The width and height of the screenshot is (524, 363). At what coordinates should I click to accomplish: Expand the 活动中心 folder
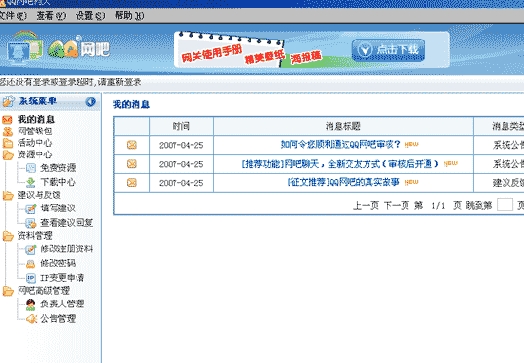coord(8,143)
